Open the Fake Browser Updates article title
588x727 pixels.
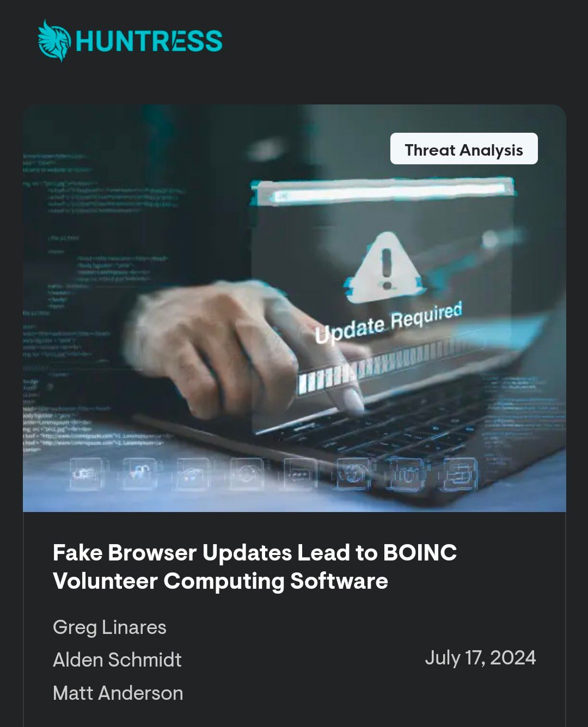click(255, 566)
